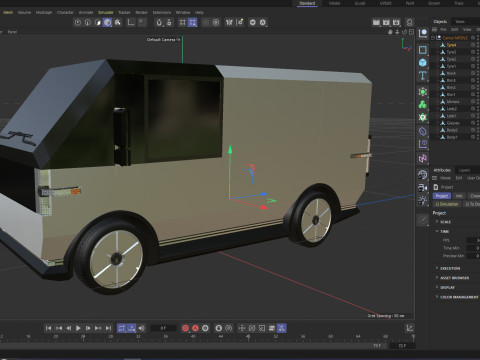Open the Character menu
The image size is (480, 360).
pos(65,12)
